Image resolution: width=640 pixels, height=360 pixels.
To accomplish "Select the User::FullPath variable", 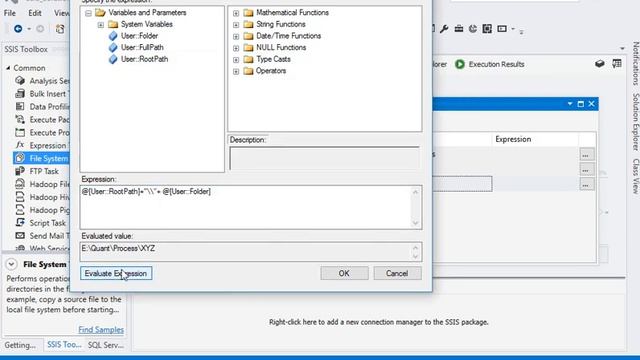I will point(142,47).
